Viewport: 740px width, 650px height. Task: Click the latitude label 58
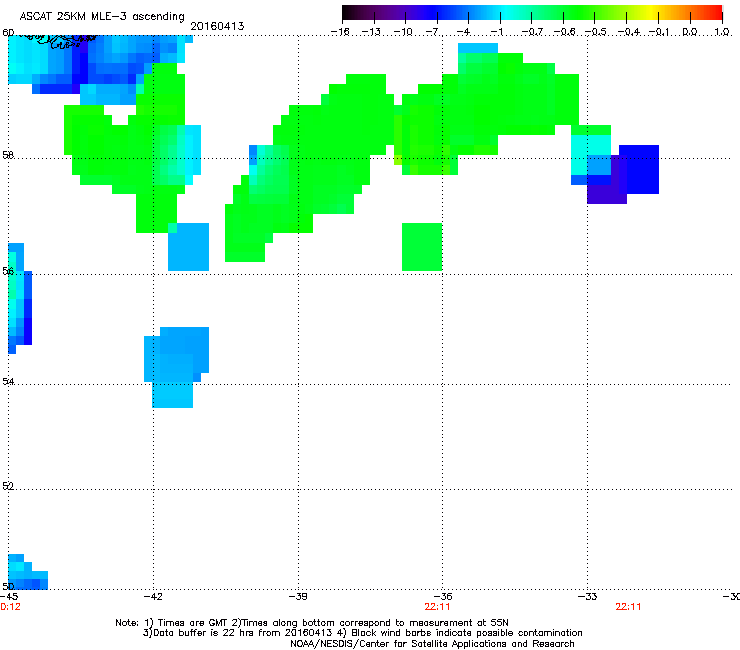pos(8,155)
